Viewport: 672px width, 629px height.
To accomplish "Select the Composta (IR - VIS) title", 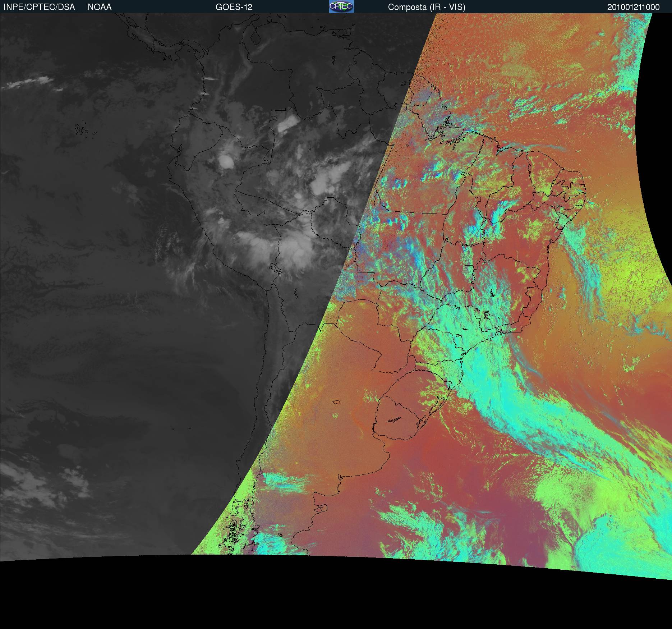I will tap(427, 7).
